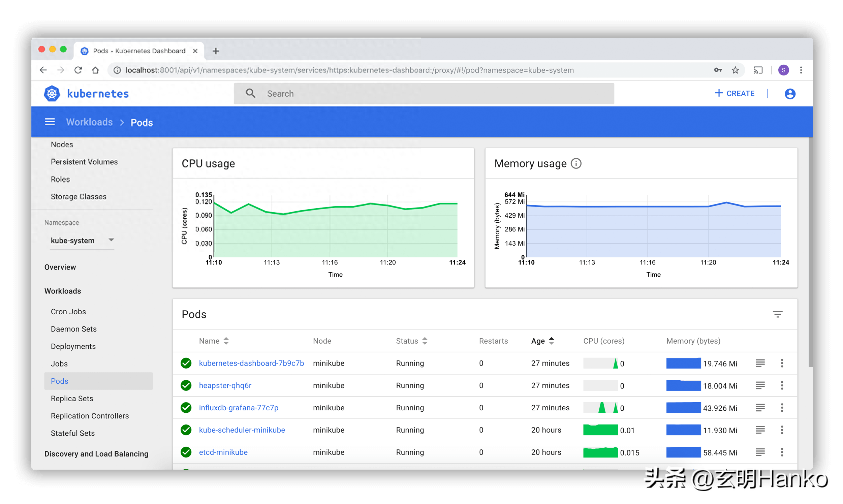Bookmark this page with star icon
This screenshot has height=504, width=843.
[x=735, y=70]
